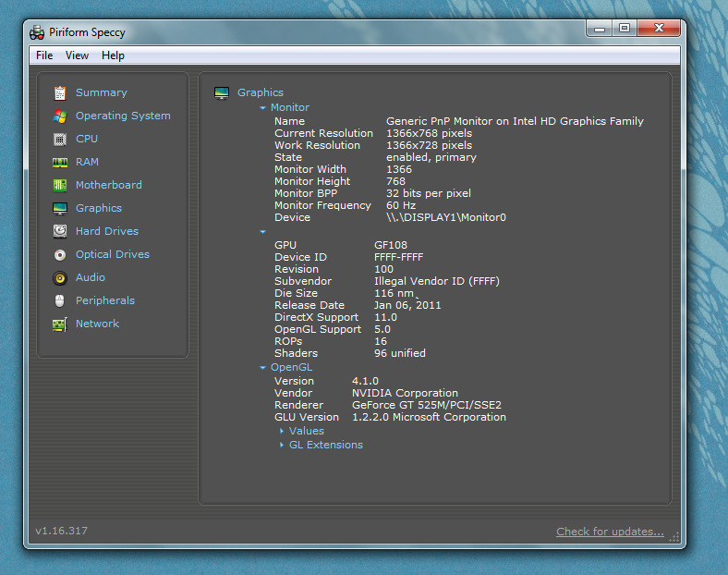The height and width of the screenshot is (575, 728).
Task: Click the Network card icon
Action: tap(60, 324)
